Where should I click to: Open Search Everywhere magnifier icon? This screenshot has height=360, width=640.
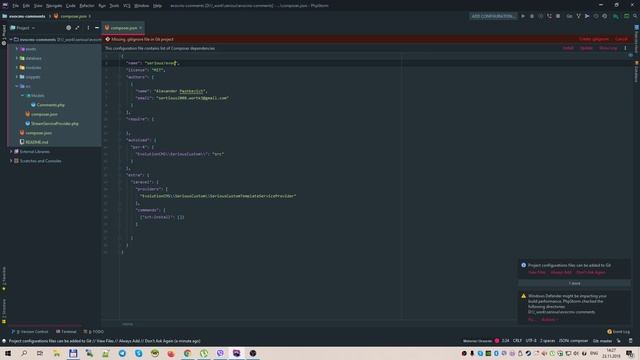click(x=636, y=16)
